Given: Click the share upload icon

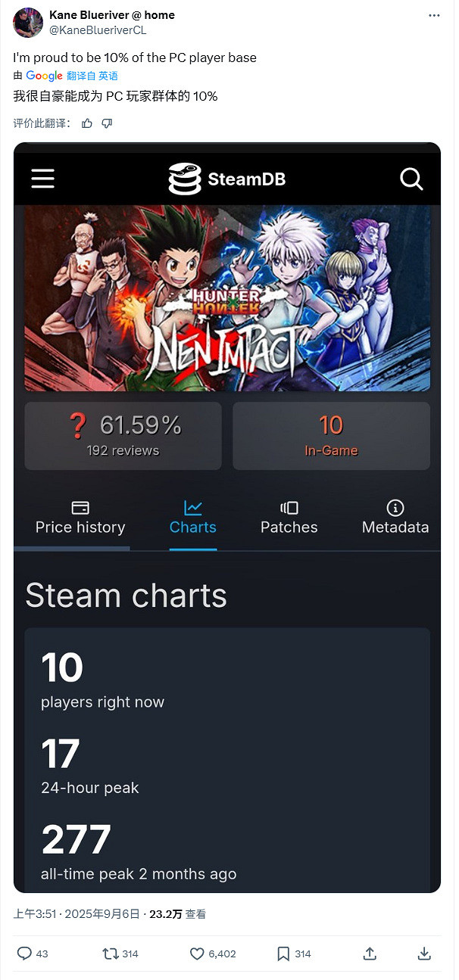Looking at the screenshot, I should tap(370, 954).
